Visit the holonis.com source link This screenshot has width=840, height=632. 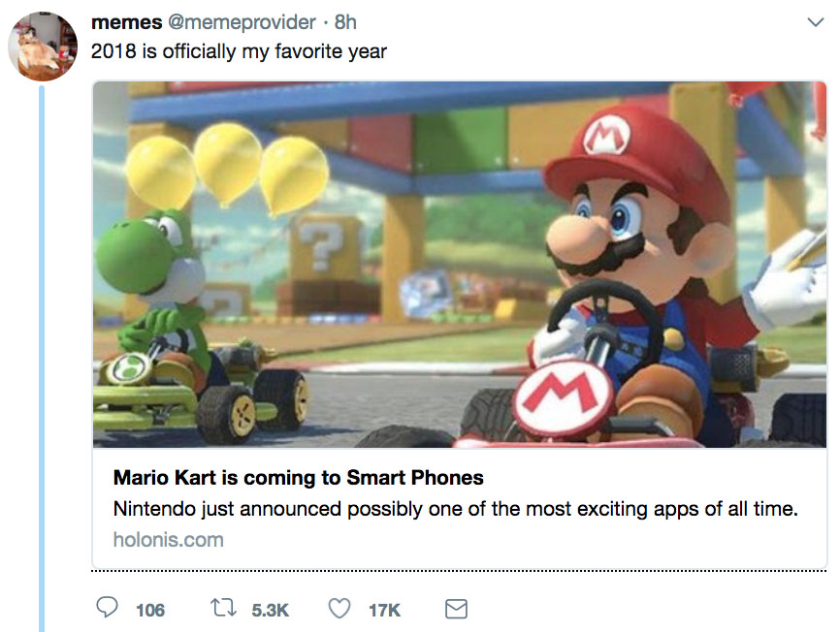pyautogui.click(x=168, y=539)
